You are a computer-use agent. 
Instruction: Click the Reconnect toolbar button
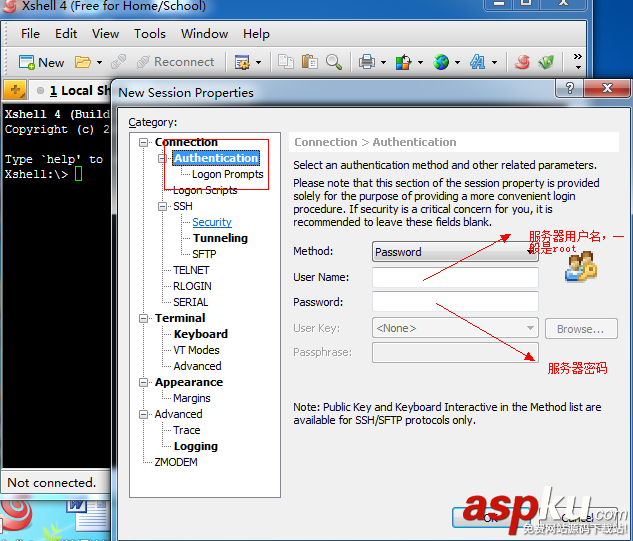click(175, 62)
